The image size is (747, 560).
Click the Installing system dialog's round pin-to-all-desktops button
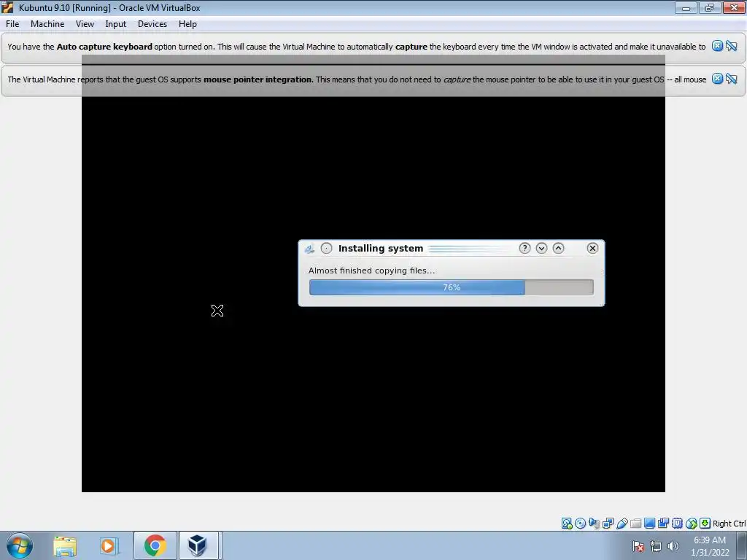pos(326,248)
